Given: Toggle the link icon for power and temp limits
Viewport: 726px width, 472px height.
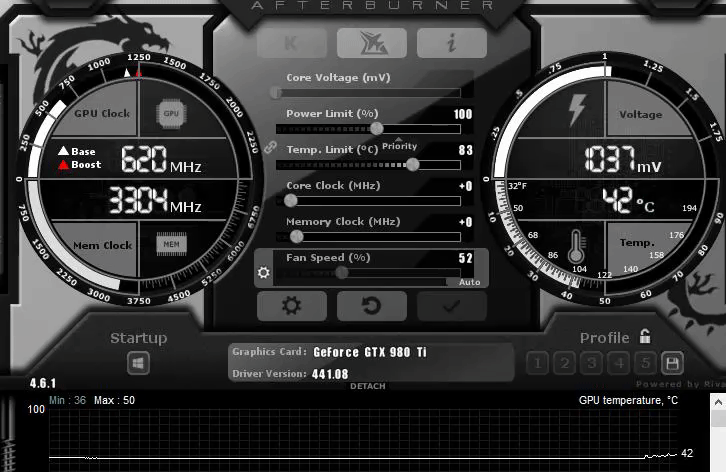Looking at the screenshot, I should pyautogui.click(x=270, y=148).
